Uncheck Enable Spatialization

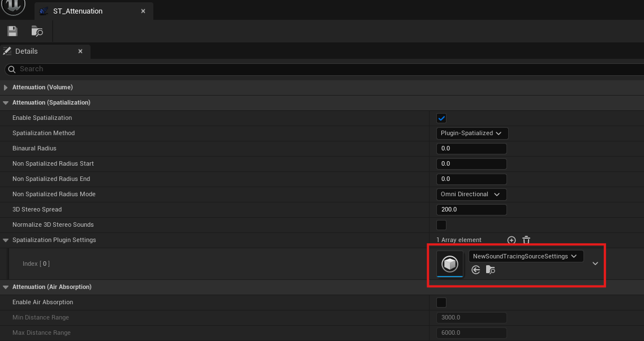[441, 118]
